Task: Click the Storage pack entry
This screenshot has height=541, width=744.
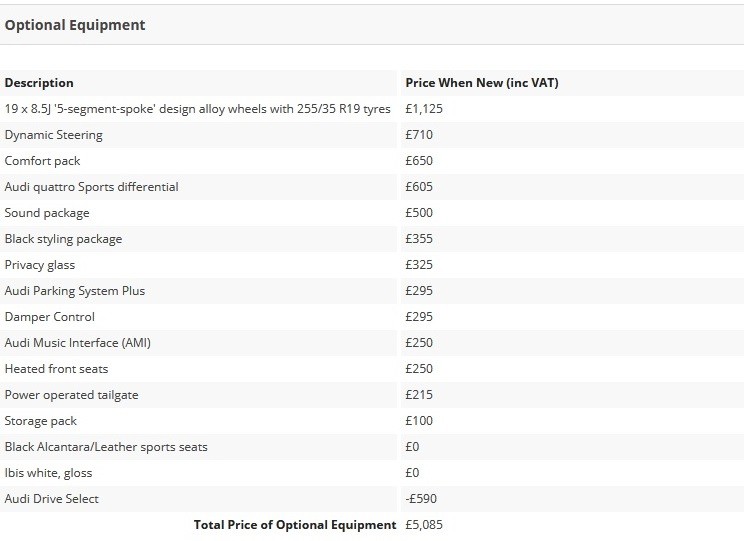Action: point(41,421)
